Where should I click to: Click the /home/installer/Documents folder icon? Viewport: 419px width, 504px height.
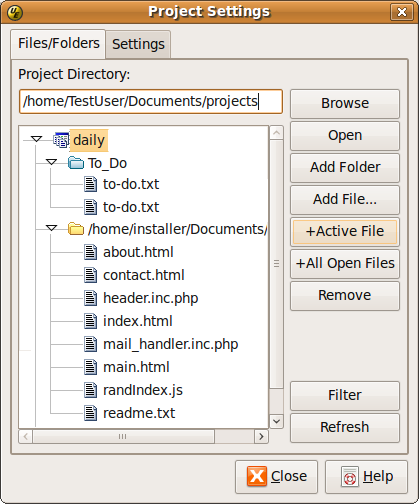pyautogui.click(x=76, y=229)
